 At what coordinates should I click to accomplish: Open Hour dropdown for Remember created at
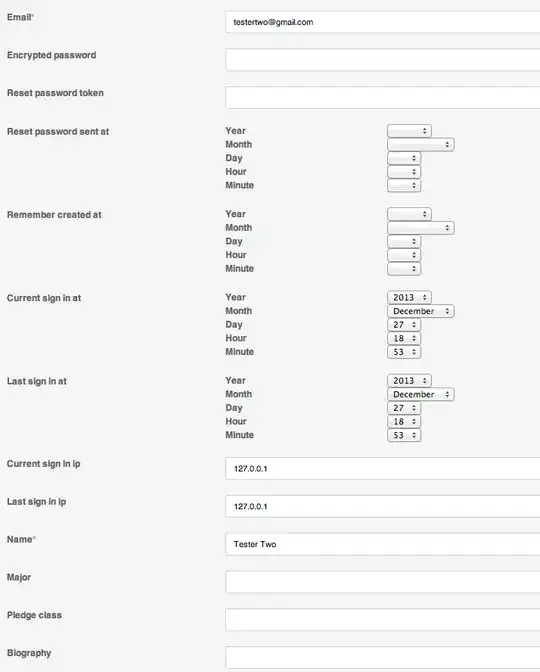coord(404,255)
